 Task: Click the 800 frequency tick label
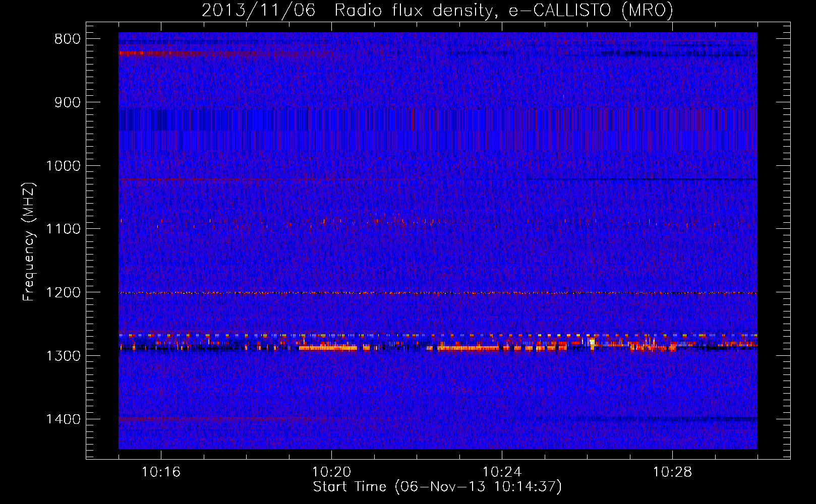click(x=67, y=39)
